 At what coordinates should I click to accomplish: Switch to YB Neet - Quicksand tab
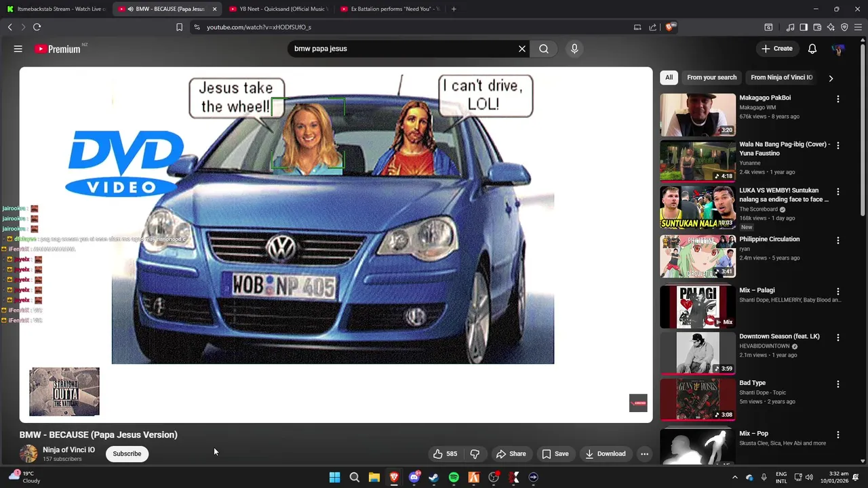(x=278, y=9)
